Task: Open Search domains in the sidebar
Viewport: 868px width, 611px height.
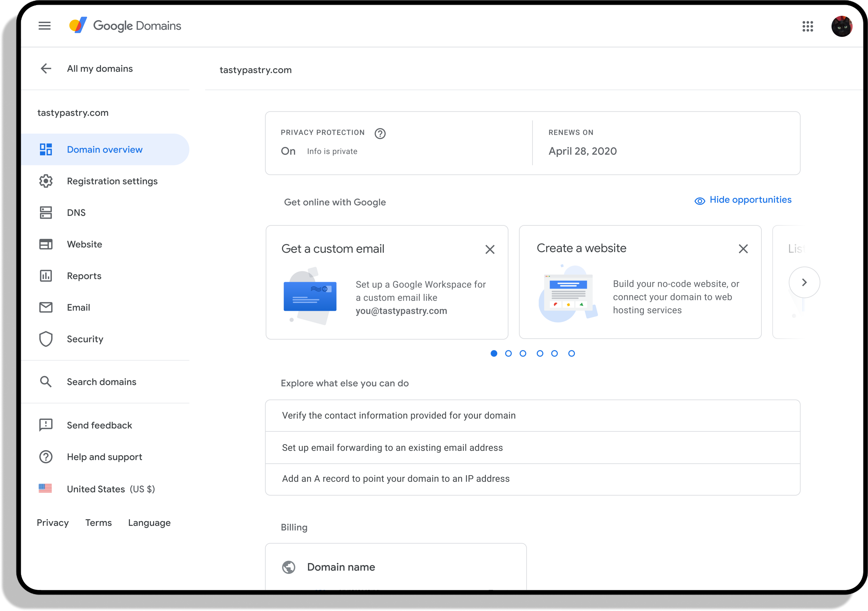Action: [x=105, y=382]
